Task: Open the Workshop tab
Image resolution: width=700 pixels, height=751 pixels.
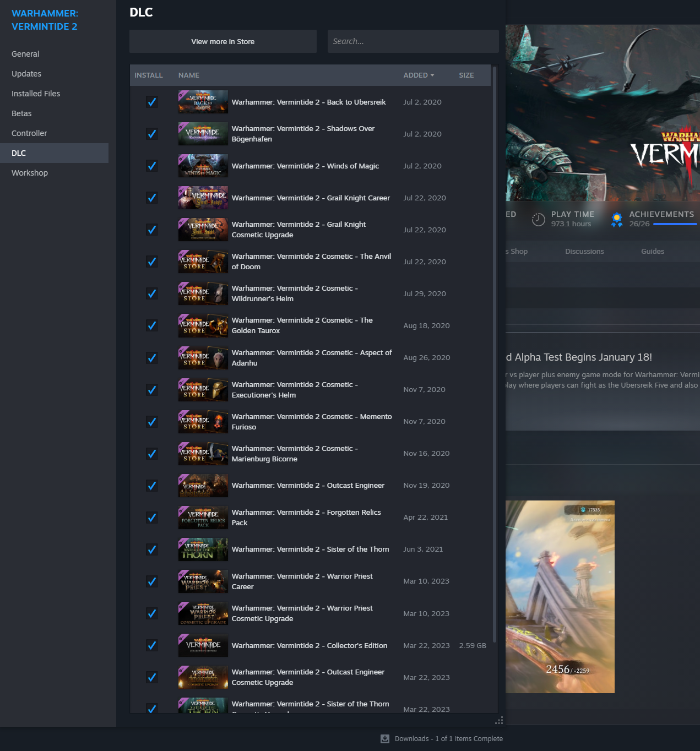Action: pos(54,173)
